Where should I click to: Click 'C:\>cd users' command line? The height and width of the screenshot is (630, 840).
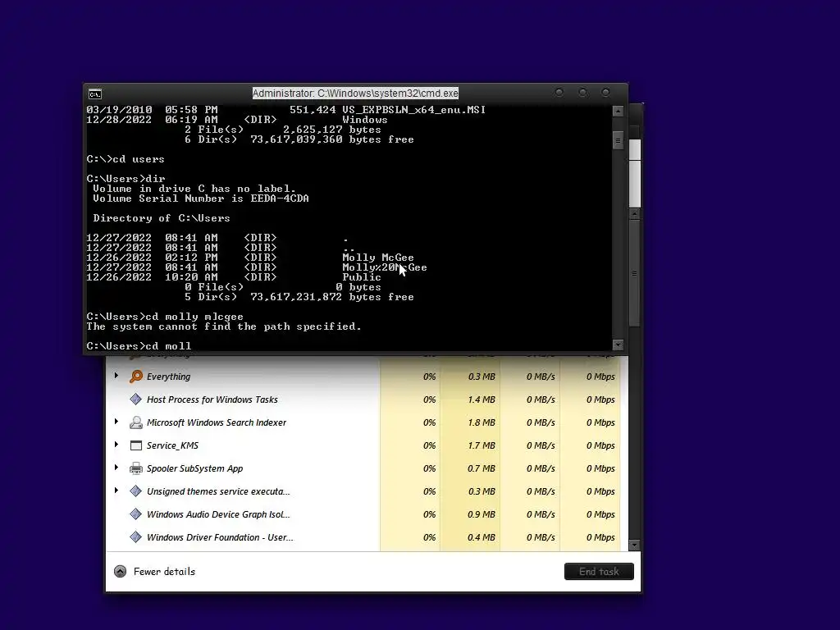126,159
